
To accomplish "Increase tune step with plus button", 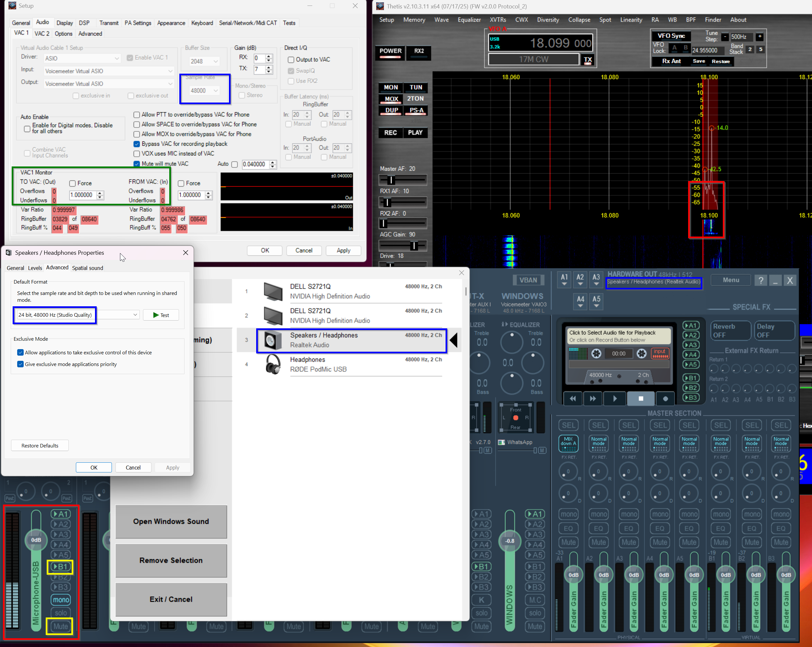I will [760, 37].
